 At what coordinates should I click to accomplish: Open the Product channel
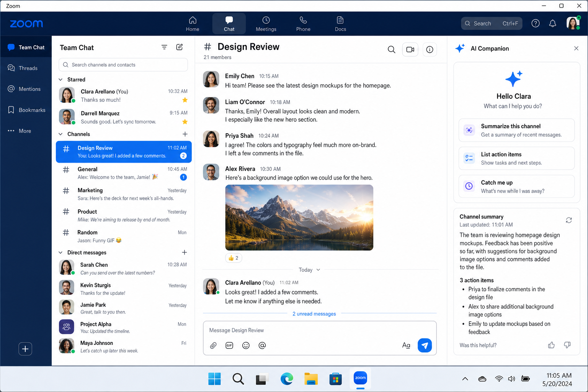tap(124, 216)
